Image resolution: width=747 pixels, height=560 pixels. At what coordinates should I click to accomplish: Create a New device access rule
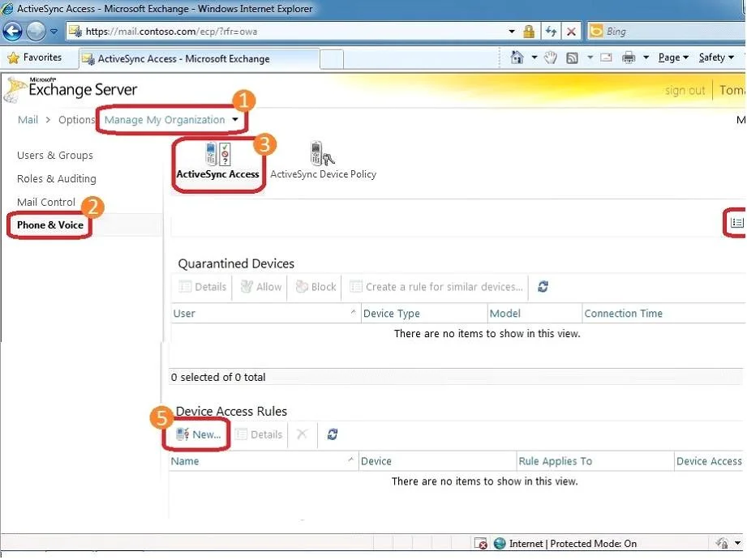pos(198,434)
